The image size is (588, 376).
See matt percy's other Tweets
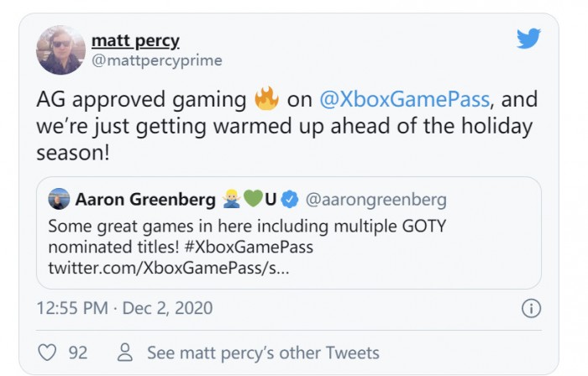(263, 352)
